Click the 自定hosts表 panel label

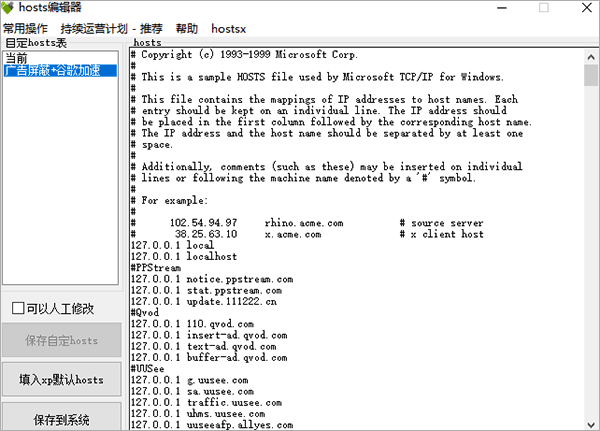(36, 42)
